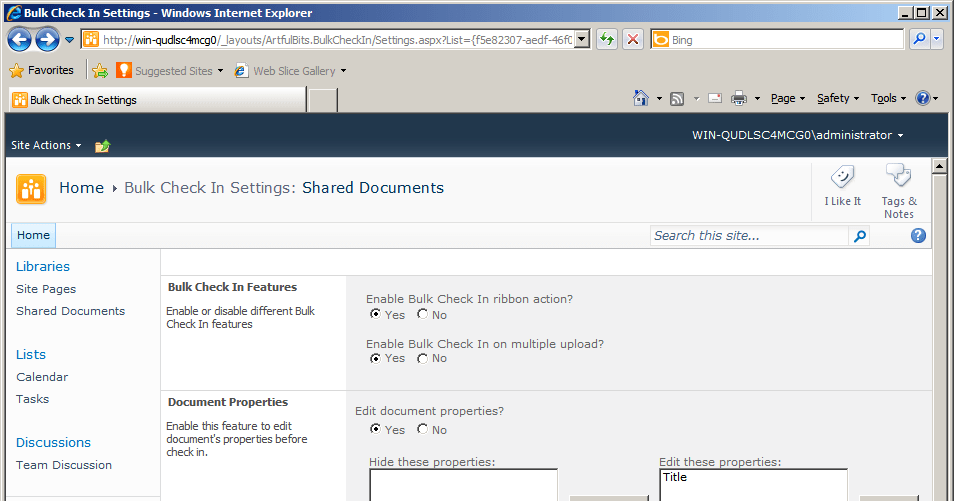
Task: Click the Stop loading X icon
Action: pos(633,40)
